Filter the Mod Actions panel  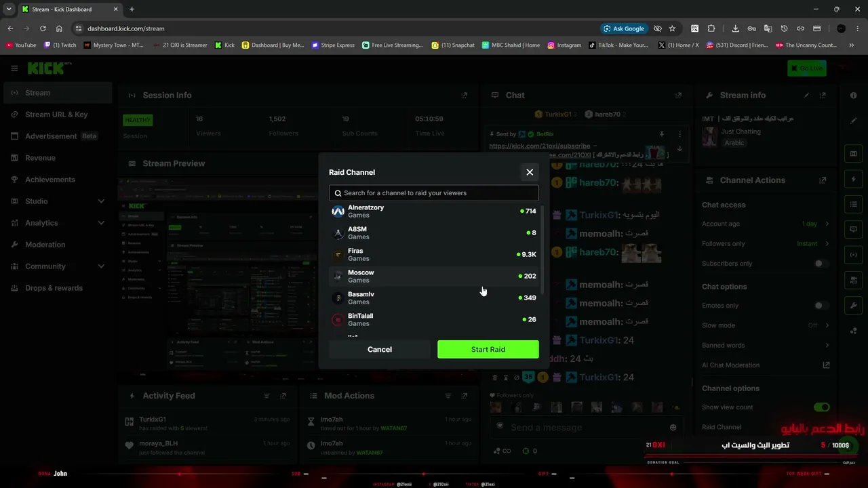pos(448,396)
